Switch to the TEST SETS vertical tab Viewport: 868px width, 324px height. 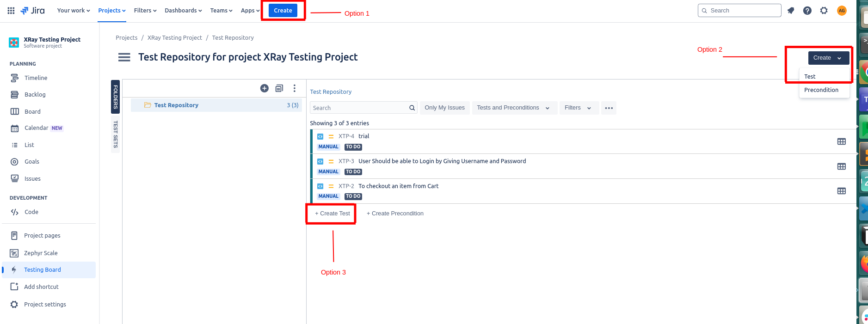[116, 134]
